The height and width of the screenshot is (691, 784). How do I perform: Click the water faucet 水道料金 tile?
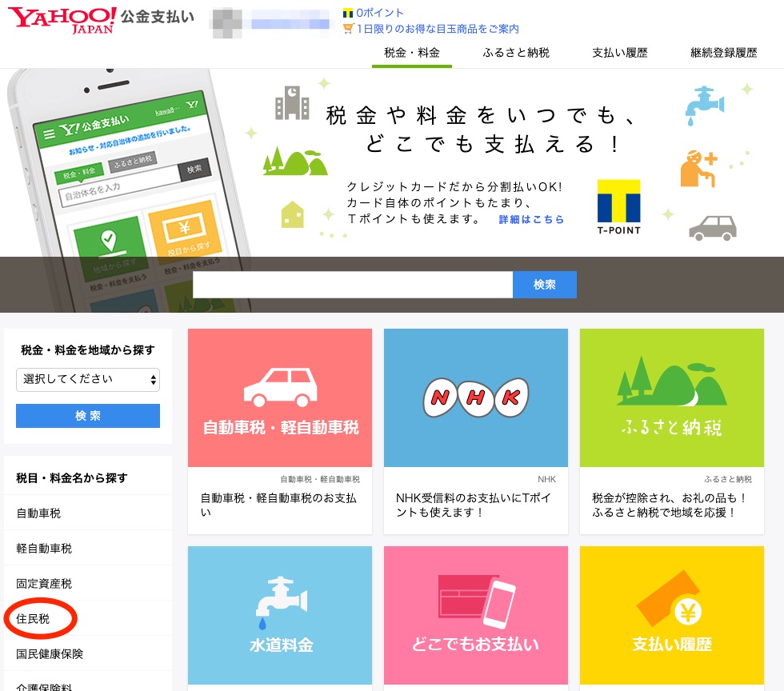pos(279,612)
